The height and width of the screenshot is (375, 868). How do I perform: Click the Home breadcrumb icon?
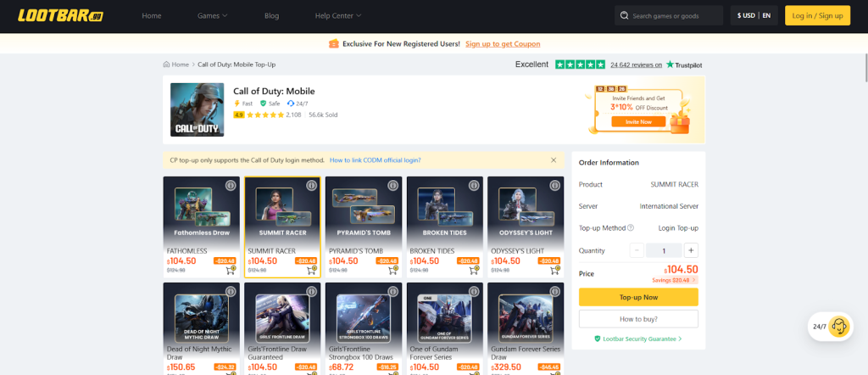(x=166, y=64)
